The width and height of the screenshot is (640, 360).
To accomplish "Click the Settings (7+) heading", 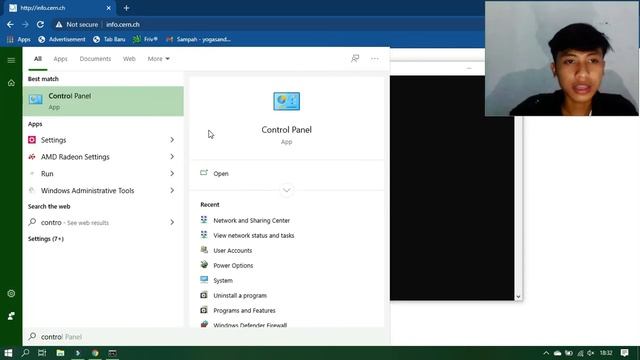I will (x=46, y=239).
